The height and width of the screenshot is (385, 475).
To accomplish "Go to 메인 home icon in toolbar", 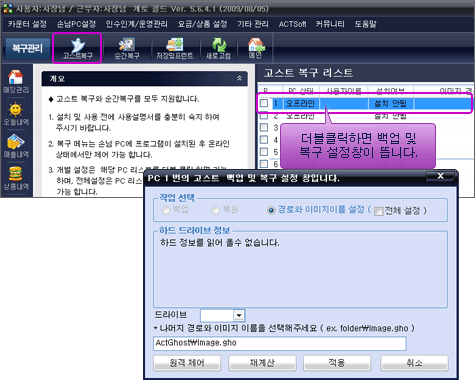I will pos(255,48).
